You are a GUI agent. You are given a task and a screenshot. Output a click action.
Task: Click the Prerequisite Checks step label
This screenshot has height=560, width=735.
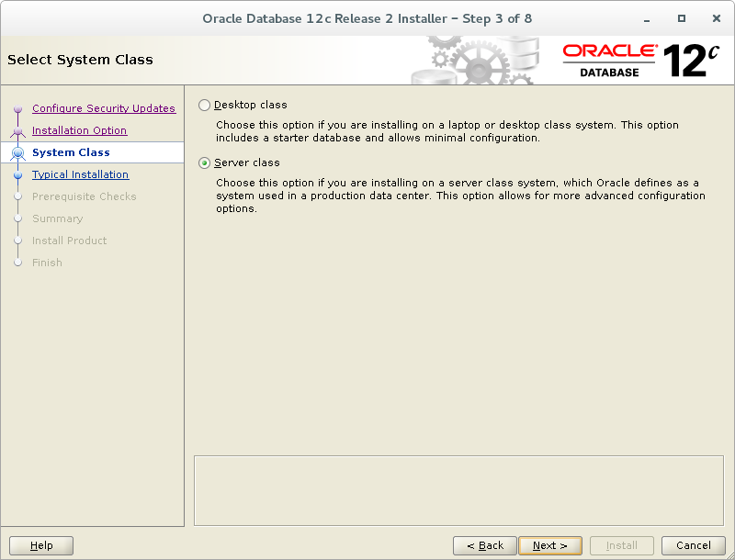(x=84, y=196)
